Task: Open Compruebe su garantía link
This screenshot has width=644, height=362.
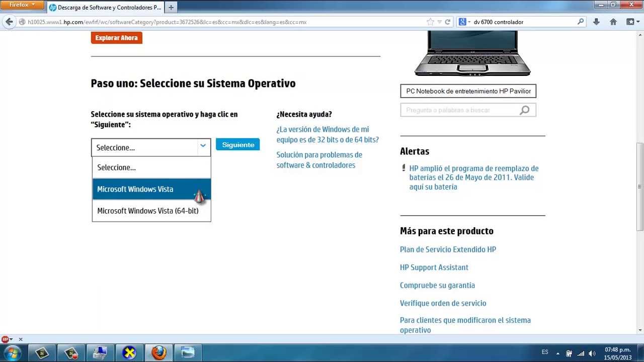Action: [437, 285]
